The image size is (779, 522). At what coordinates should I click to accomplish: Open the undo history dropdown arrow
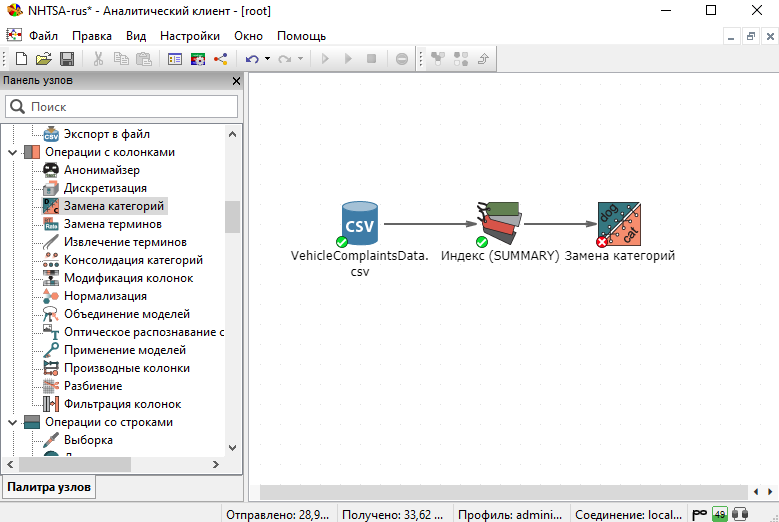(x=267, y=59)
